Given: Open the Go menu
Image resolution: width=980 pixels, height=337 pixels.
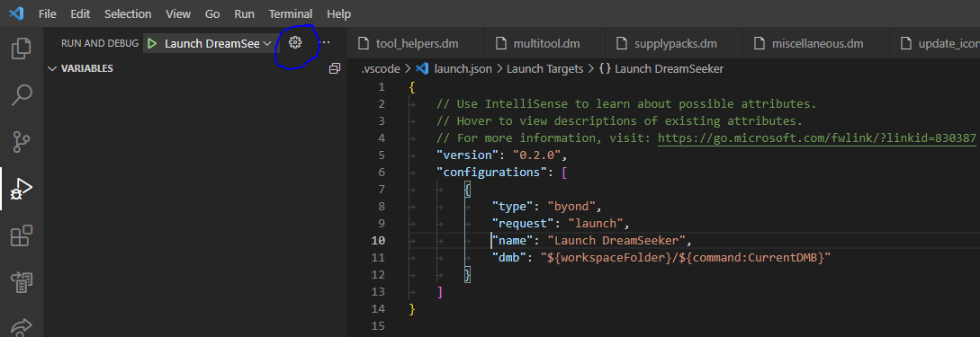Looking at the screenshot, I should pyautogui.click(x=212, y=13).
